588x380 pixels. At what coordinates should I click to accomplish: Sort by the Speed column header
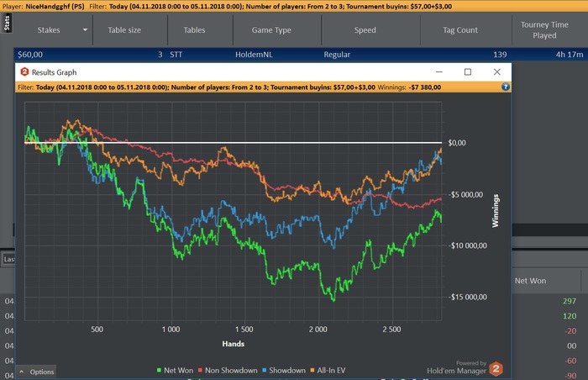[x=365, y=30]
